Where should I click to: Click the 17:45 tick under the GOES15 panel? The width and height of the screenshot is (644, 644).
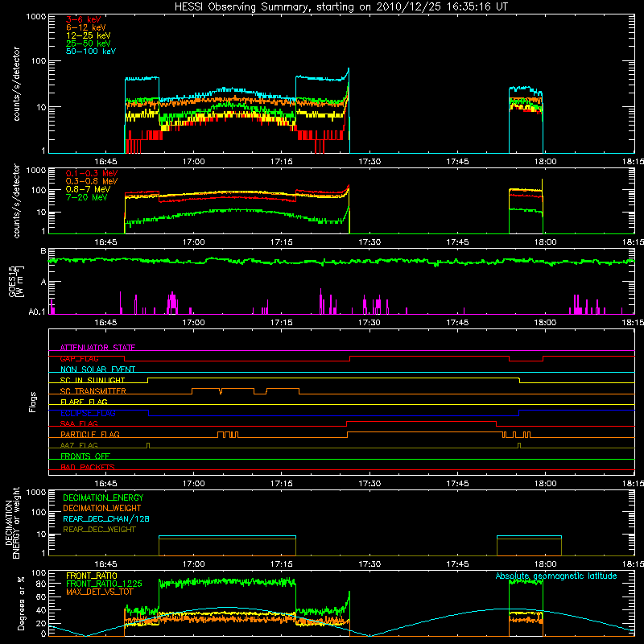click(457, 323)
